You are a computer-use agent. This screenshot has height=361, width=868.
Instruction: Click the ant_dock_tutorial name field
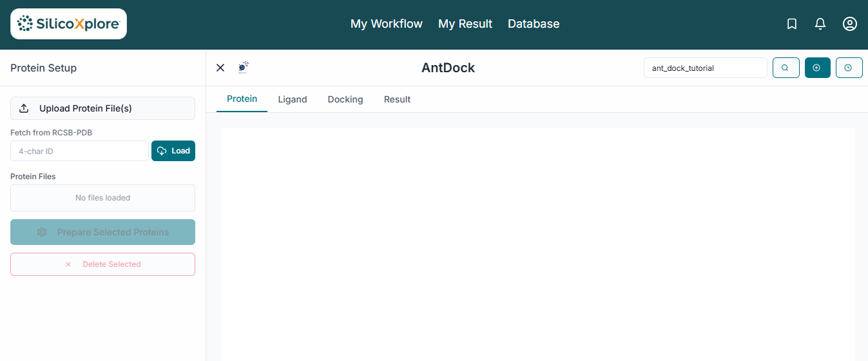click(x=706, y=68)
